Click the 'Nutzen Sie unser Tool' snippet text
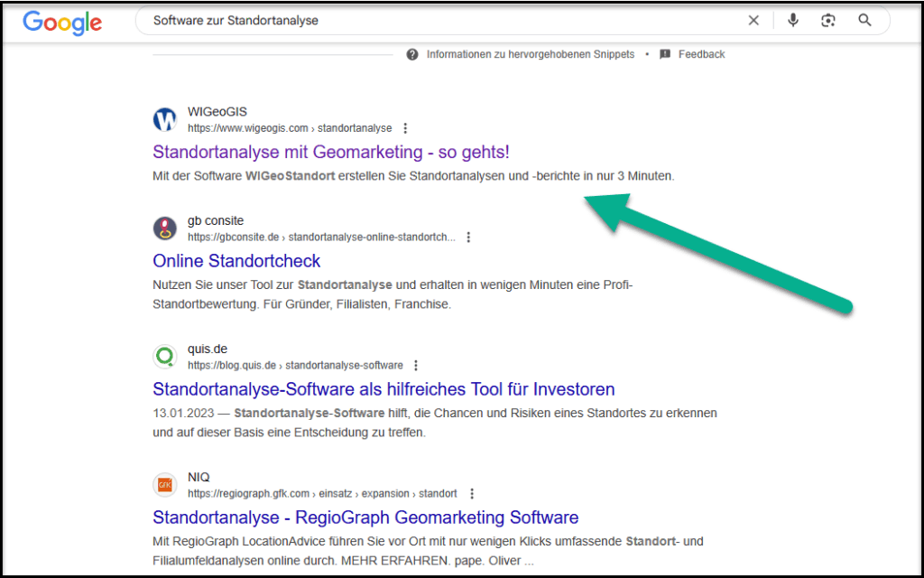Viewport: 924px width, 578px height. click(x=393, y=294)
